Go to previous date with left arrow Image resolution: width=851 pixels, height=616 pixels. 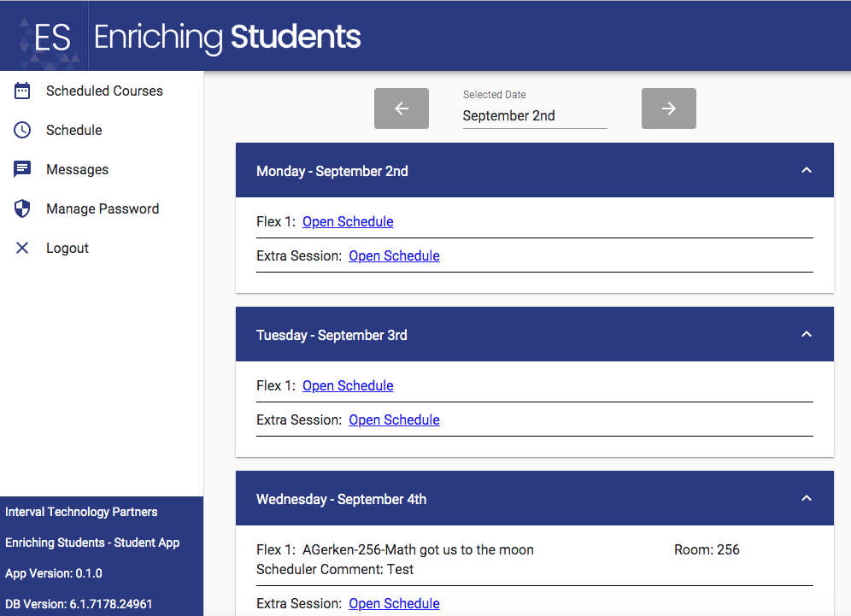pos(401,108)
